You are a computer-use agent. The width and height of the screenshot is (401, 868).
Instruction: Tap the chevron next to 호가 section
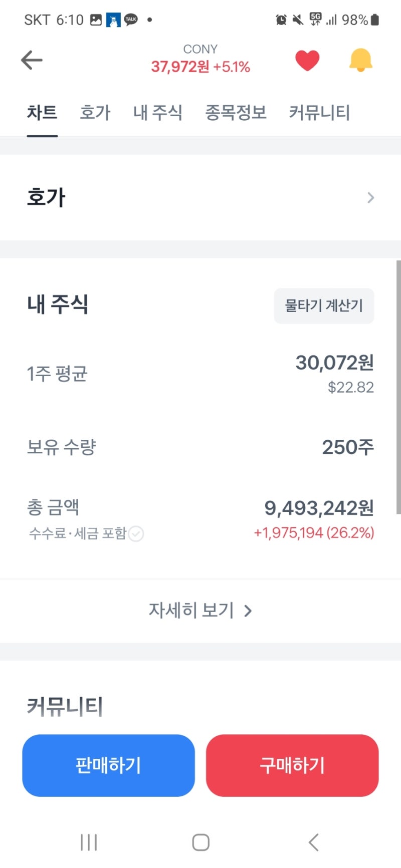pyautogui.click(x=370, y=197)
